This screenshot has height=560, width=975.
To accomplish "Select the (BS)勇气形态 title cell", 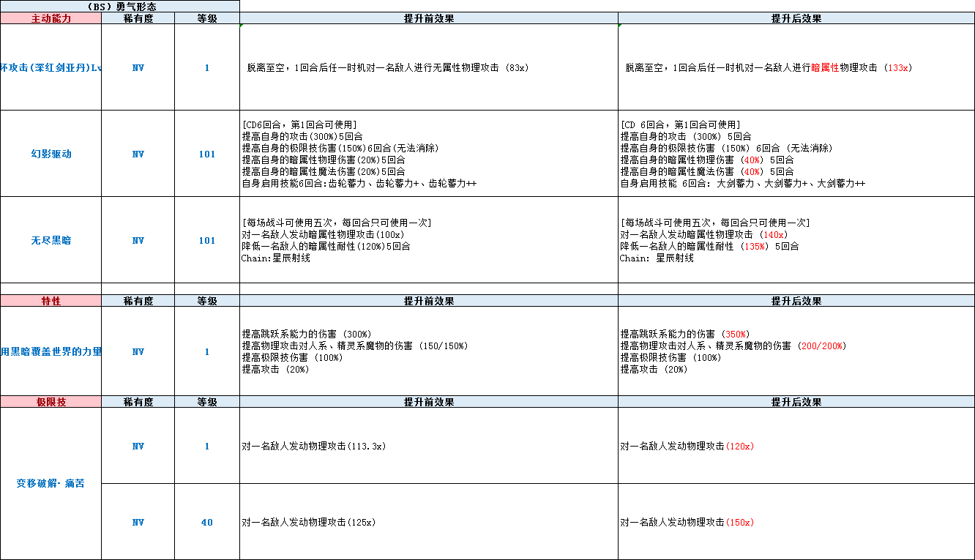I will (x=120, y=7).
